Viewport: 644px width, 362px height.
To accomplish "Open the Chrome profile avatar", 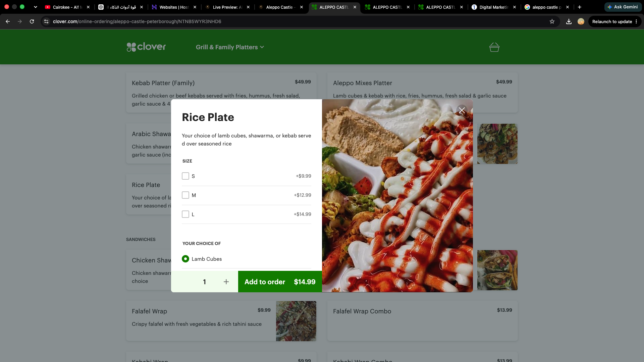I will click(581, 21).
